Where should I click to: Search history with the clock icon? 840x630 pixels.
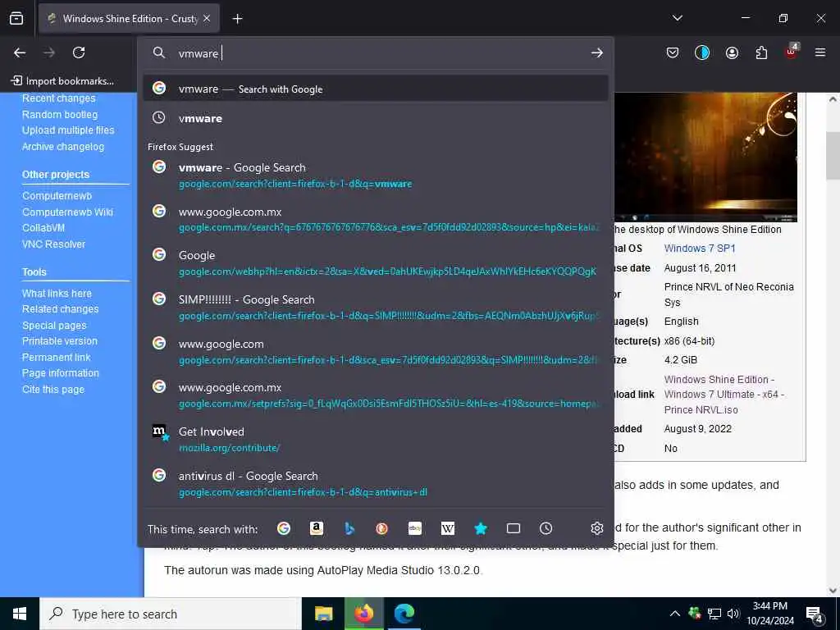pos(546,528)
